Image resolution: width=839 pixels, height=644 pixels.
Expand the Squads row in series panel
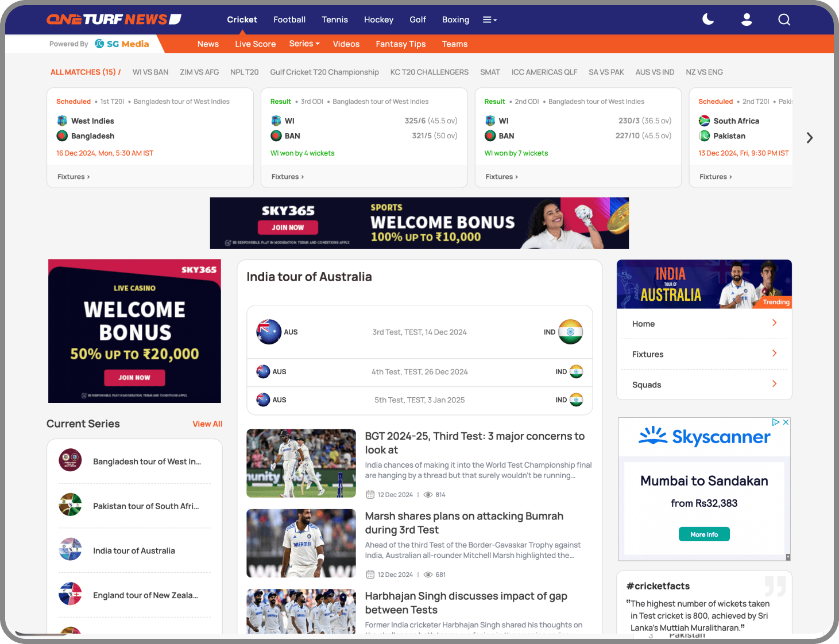tap(704, 385)
